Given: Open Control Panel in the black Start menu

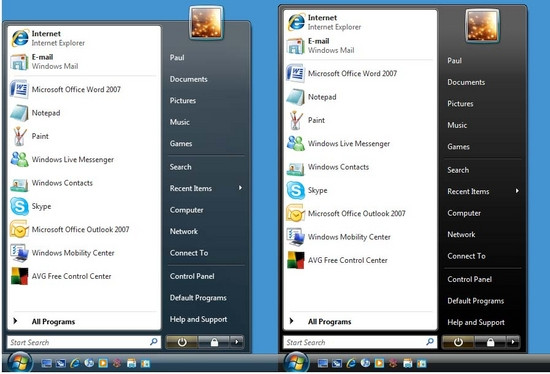Looking at the screenshot, I should 483,280.
